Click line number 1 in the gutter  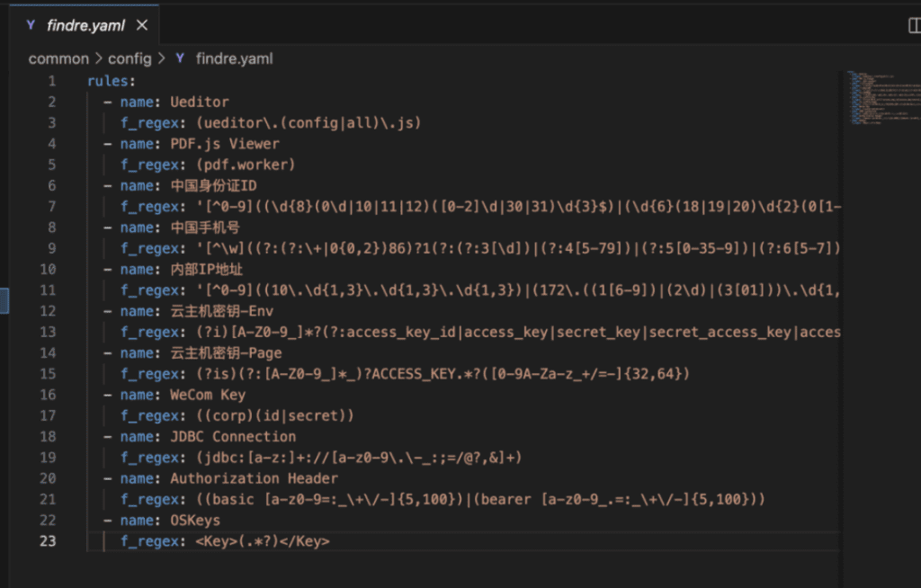click(x=51, y=81)
